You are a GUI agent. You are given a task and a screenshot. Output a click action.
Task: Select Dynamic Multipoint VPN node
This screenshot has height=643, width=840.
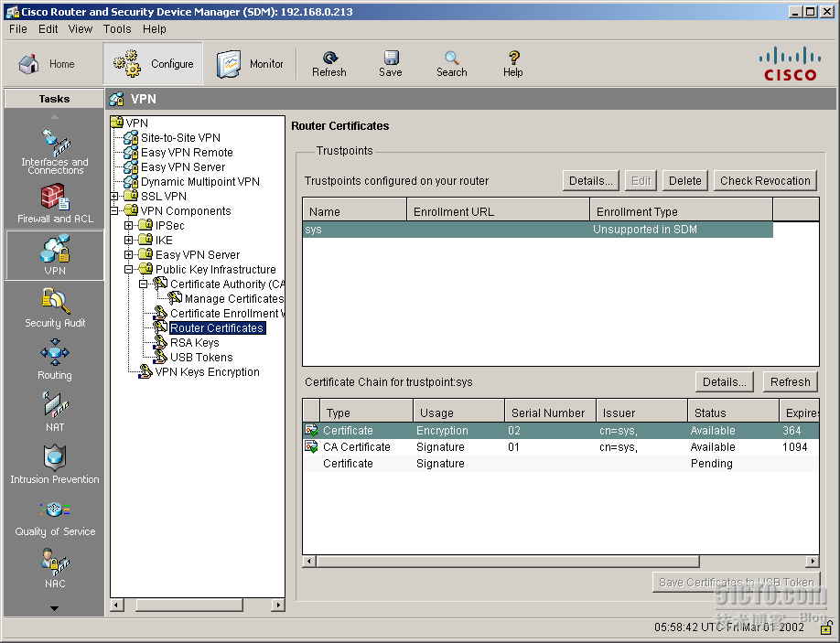coord(199,181)
